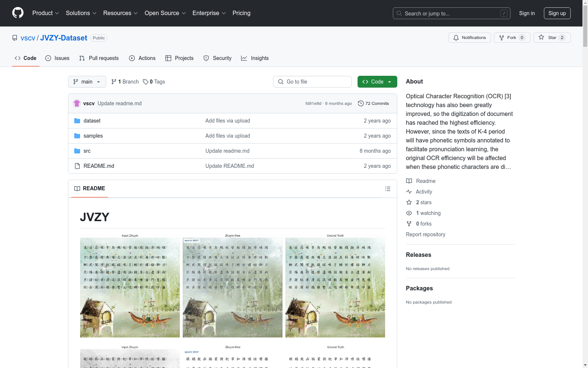
Task: Open 'Update readme.md' commit message on src row
Action: point(227,151)
